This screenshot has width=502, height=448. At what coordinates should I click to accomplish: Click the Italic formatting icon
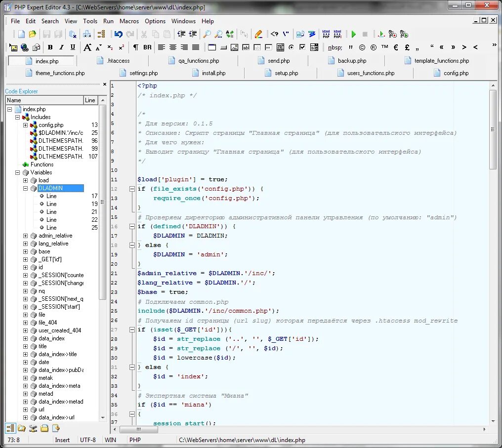(61, 47)
